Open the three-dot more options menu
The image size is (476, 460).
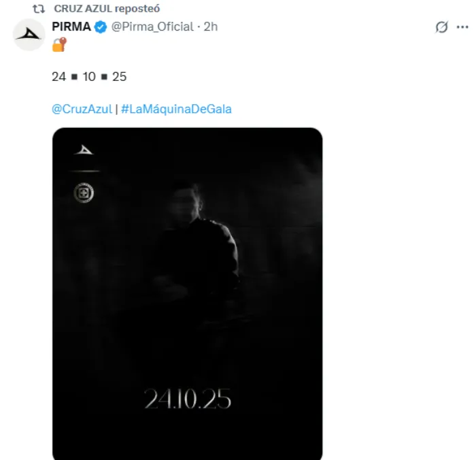click(462, 27)
